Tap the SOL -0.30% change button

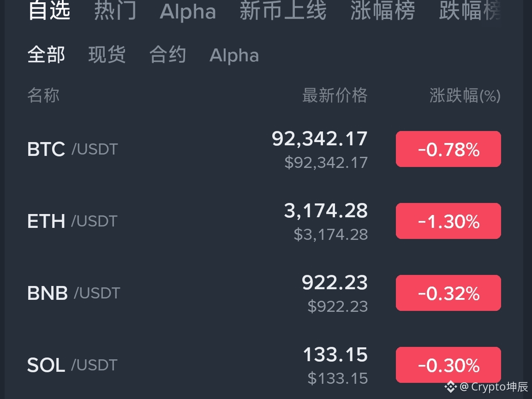click(448, 364)
